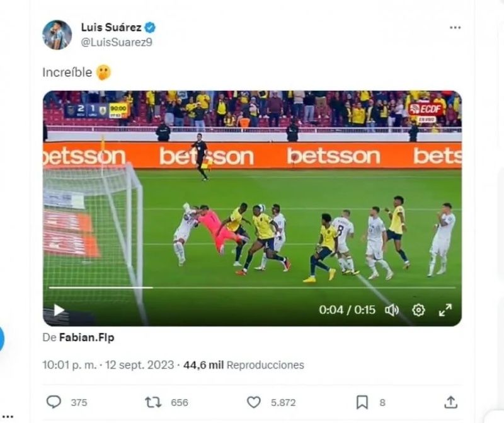The image size is (504, 423).
Task: Retweet the post
Action: (153, 402)
